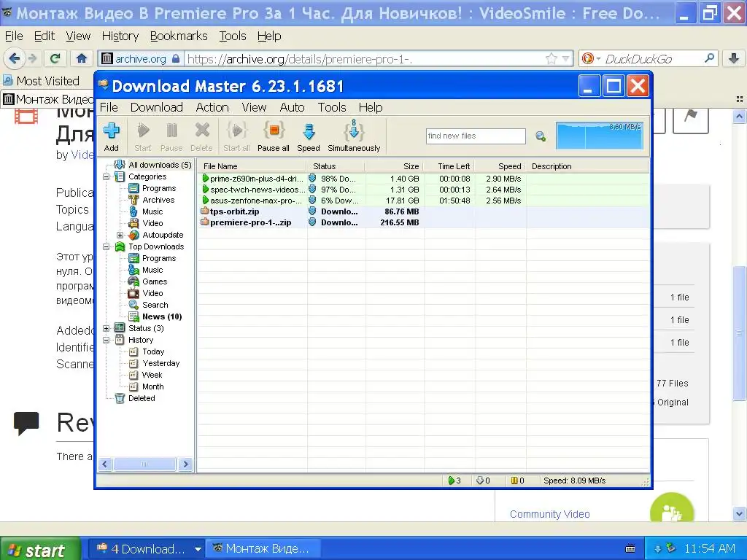747x560 pixels.
Task: Select the spec-twch-news-videos download row
Action: coord(423,190)
